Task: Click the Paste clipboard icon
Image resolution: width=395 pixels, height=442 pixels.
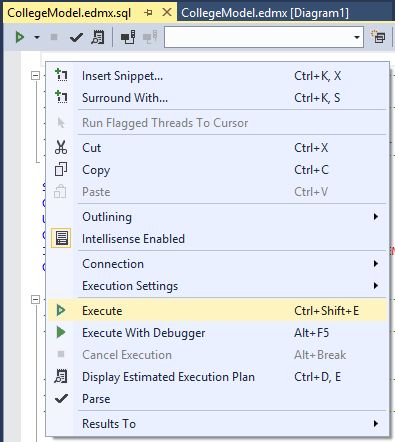Action: point(60,191)
